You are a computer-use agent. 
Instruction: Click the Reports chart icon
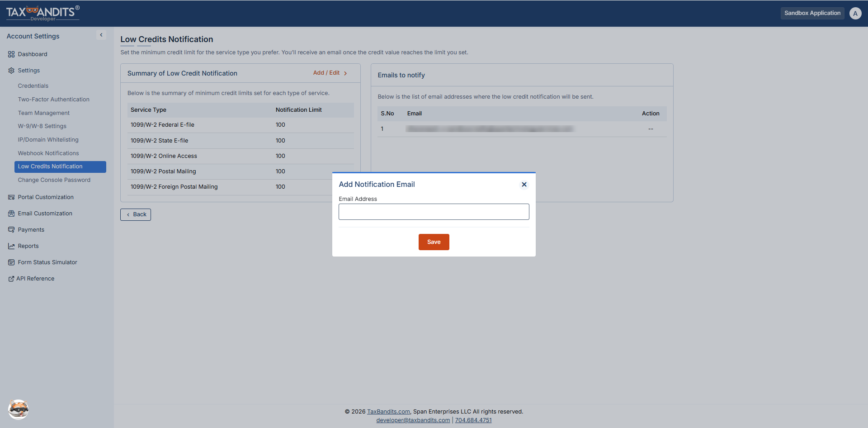pyautogui.click(x=11, y=246)
